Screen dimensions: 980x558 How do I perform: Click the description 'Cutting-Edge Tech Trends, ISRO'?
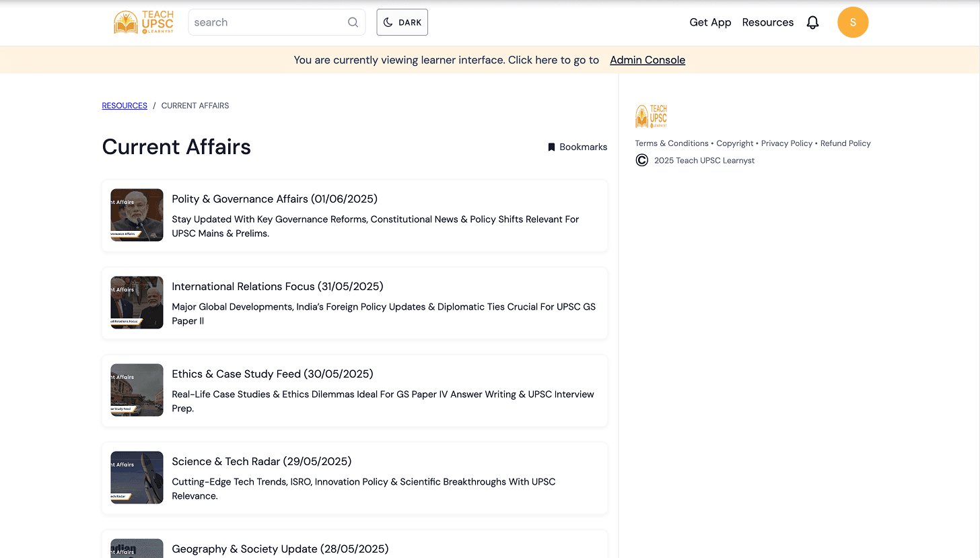363,489
